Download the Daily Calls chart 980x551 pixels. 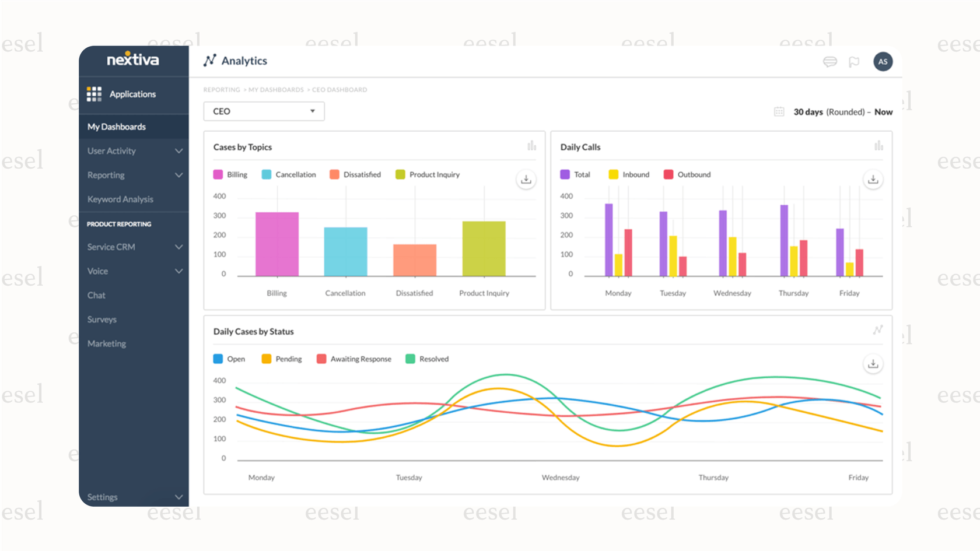pos(873,180)
